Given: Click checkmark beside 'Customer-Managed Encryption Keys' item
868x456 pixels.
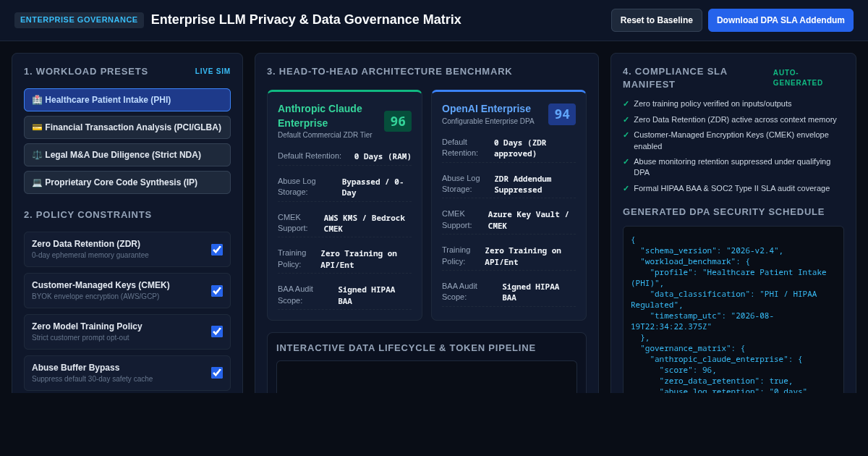Looking at the screenshot, I should (x=626, y=135).
